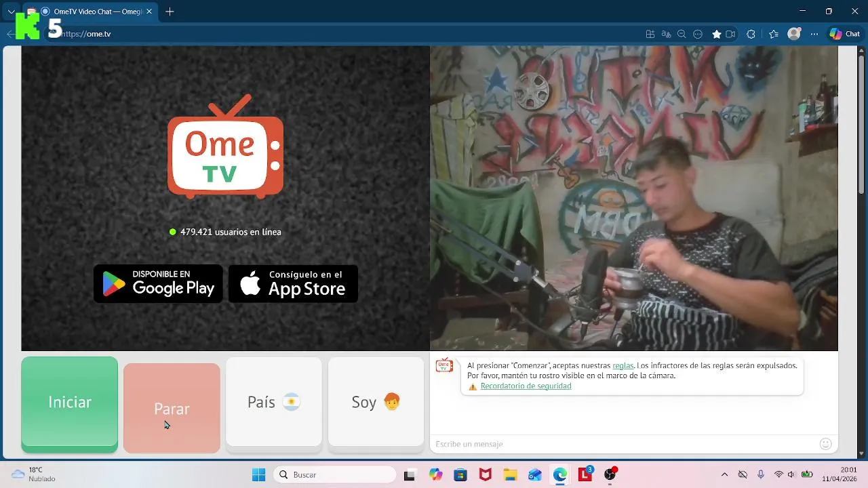This screenshot has width=868, height=488.
Task: Open the Recordatorio de seguridad link
Action: coord(526,386)
